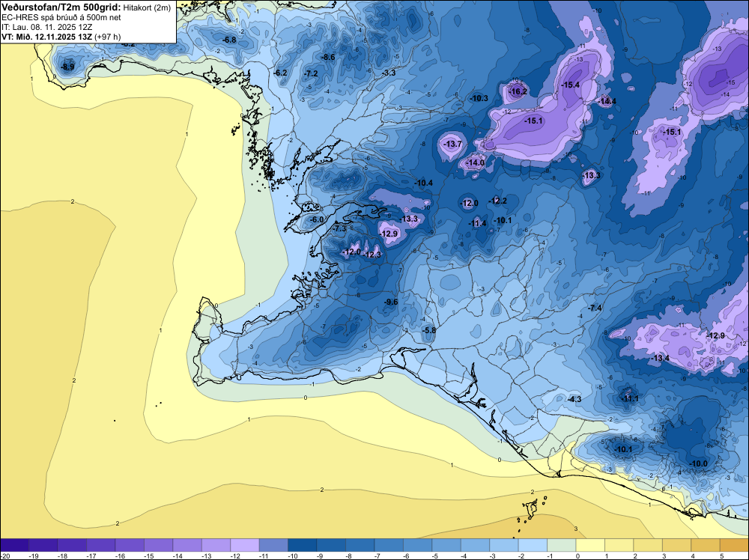This screenshot has height=560, width=749.
Task: Click the '-15.4' temperature value
Action: (571, 85)
